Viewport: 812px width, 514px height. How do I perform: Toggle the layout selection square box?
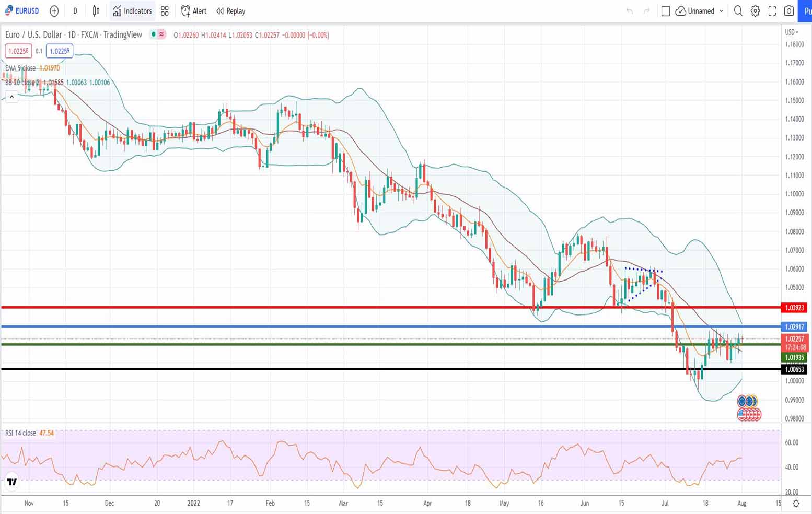[x=666, y=11]
